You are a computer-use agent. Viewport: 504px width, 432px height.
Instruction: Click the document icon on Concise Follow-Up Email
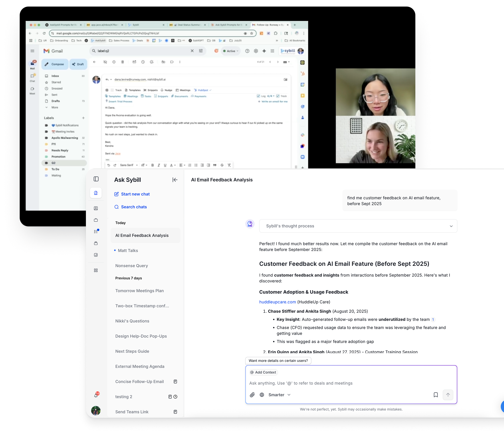click(x=175, y=382)
